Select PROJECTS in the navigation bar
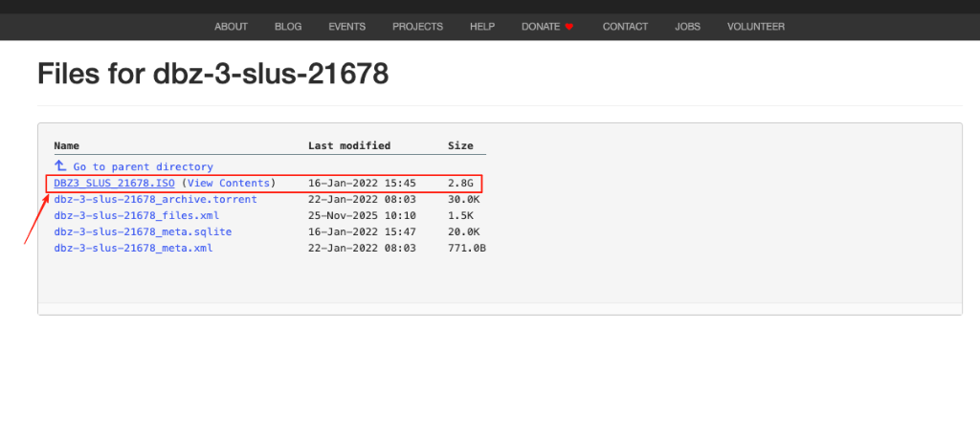The width and height of the screenshot is (980, 439). [417, 27]
